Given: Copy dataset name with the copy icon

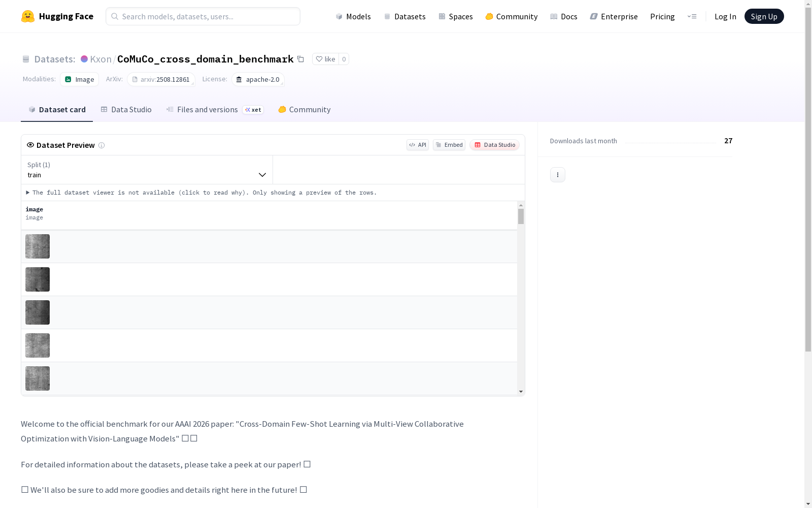Looking at the screenshot, I should 300,59.
